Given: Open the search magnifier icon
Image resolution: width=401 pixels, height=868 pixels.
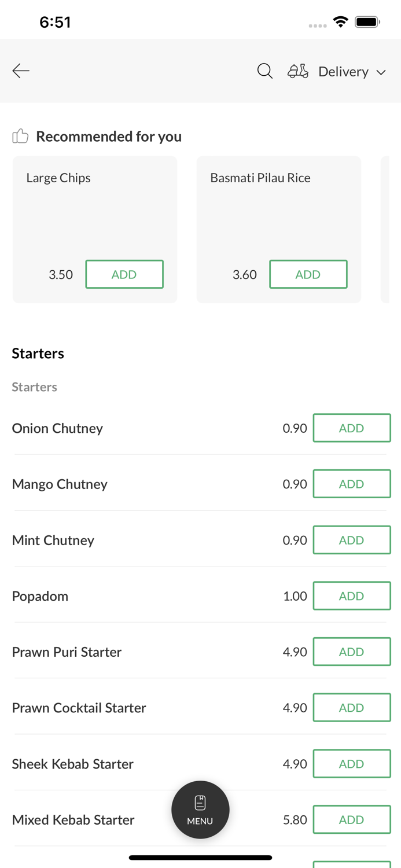Looking at the screenshot, I should coord(265,71).
